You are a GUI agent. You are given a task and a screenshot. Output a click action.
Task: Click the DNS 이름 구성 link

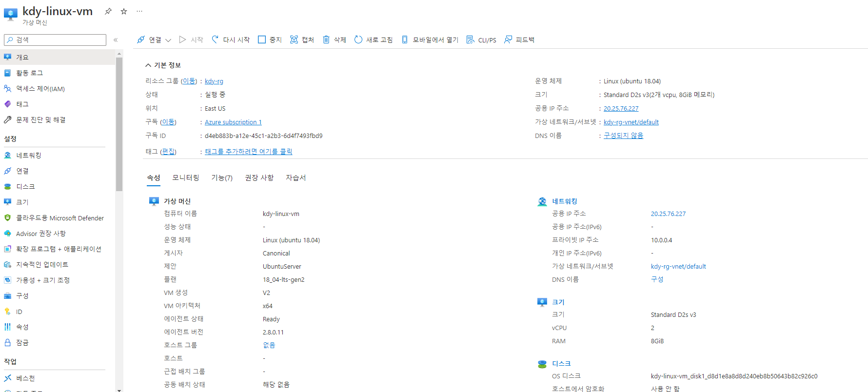tap(657, 279)
